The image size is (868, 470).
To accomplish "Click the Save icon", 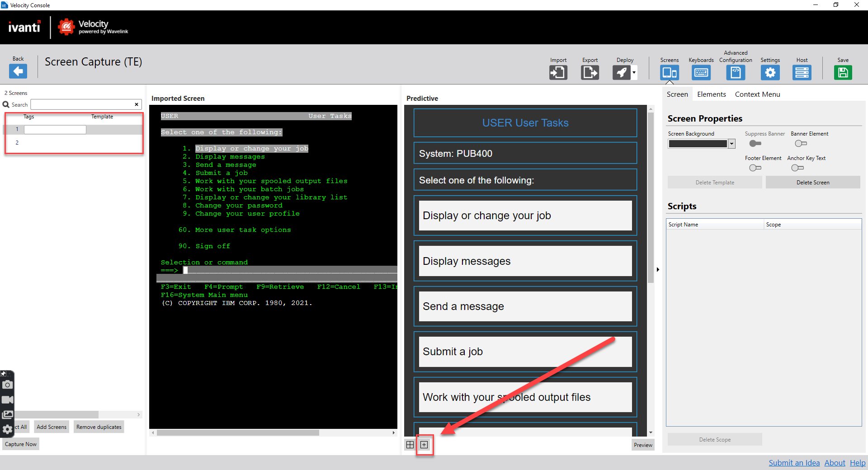I will [x=843, y=72].
